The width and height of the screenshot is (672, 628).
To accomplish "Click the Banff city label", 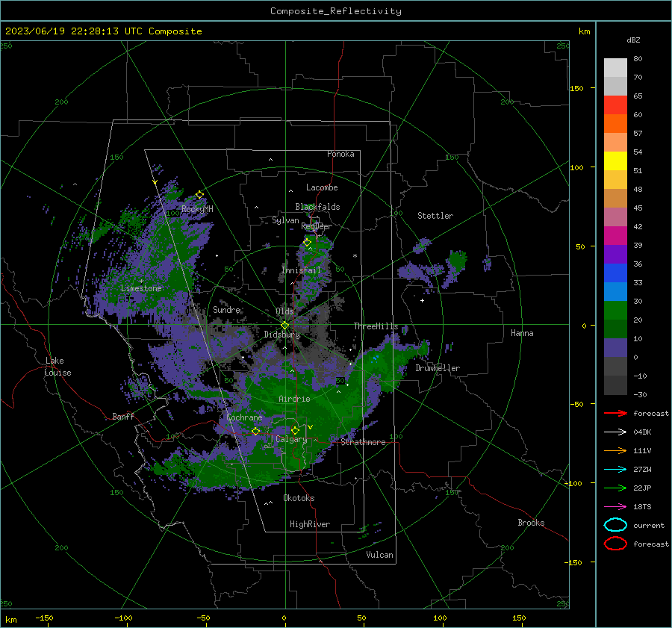I will [x=123, y=417].
